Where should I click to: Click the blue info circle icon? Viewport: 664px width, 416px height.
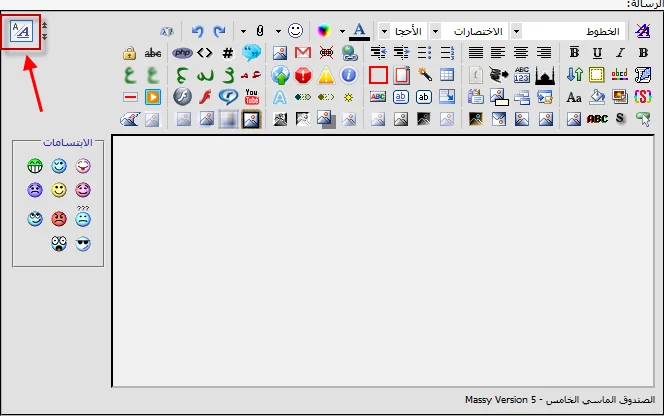point(349,75)
